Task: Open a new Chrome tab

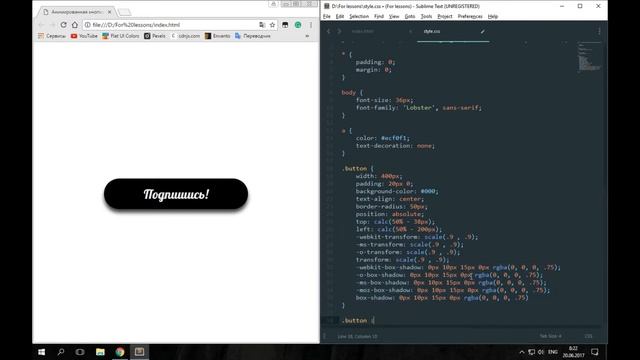Action: [125, 12]
